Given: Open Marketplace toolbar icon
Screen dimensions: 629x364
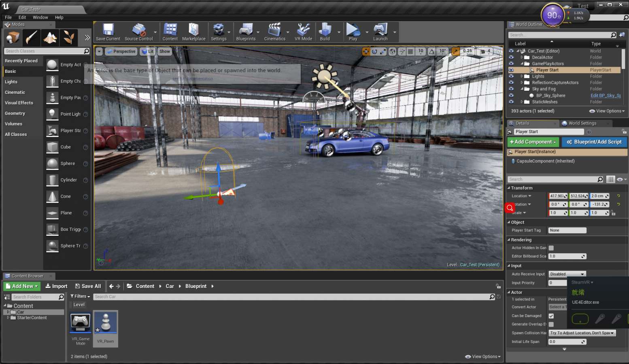Looking at the screenshot, I should tap(193, 32).
